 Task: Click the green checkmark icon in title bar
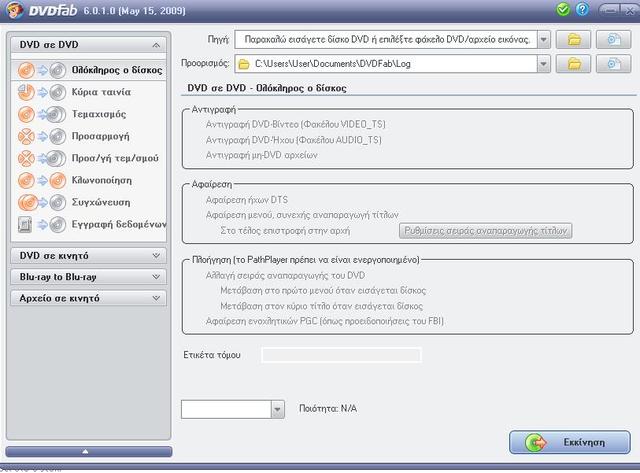(564, 10)
